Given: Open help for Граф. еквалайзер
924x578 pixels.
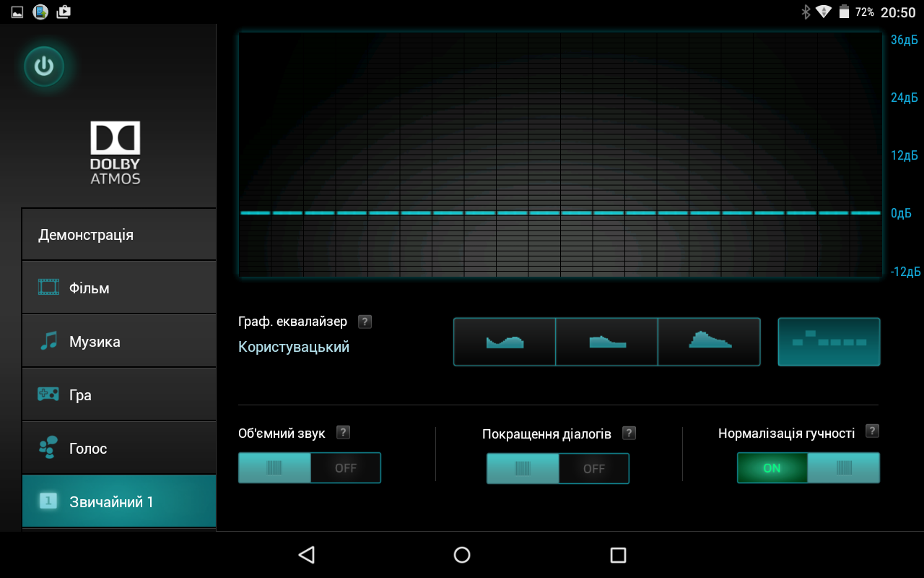Looking at the screenshot, I should point(365,322).
